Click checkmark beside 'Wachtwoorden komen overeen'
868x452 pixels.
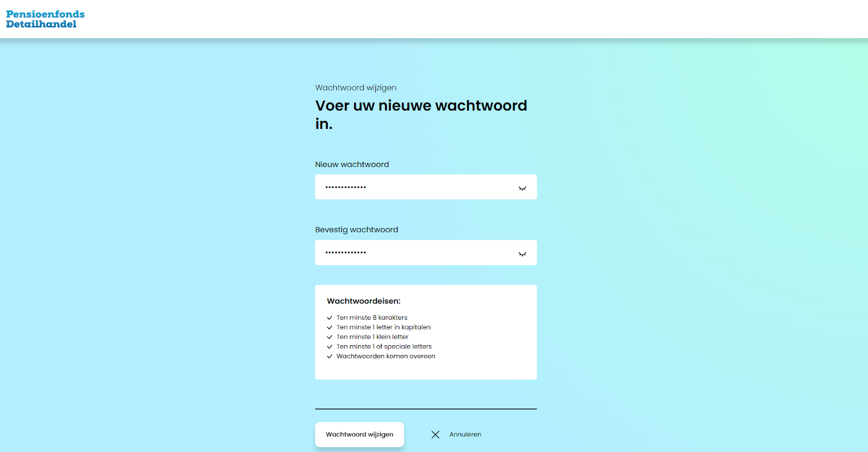coord(329,357)
